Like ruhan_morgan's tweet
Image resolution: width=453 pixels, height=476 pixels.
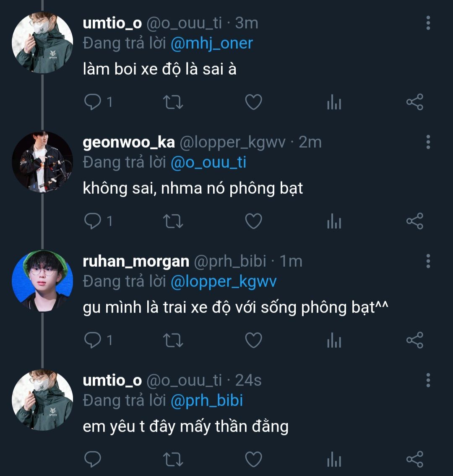point(253,341)
